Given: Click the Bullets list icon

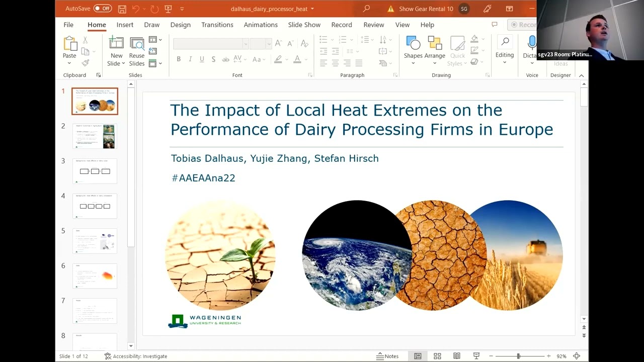Looking at the screenshot, I should (x=323, y=40).
